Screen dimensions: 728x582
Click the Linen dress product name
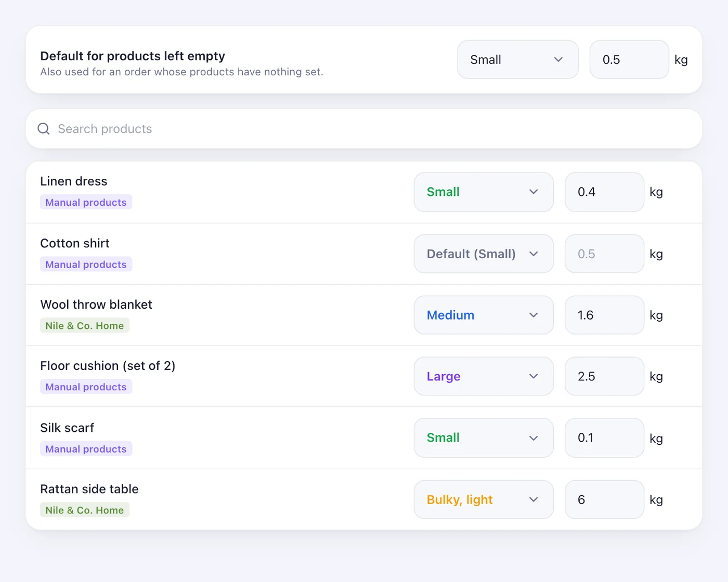pos(74,181)
